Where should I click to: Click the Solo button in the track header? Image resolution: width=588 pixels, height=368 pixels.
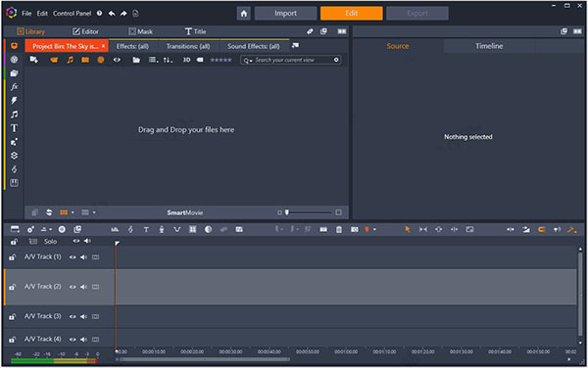[x=50, y=242]
